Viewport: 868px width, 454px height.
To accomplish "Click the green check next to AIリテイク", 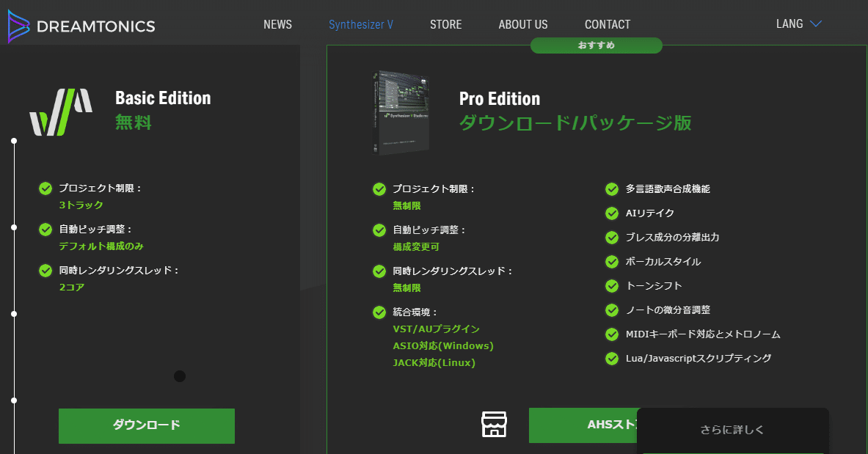I will tap(611, 213).
